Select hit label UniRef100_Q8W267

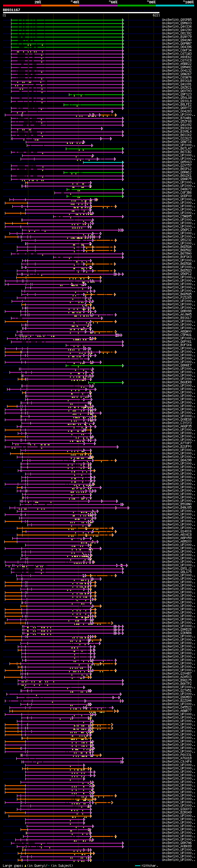[x=177, y=74]
